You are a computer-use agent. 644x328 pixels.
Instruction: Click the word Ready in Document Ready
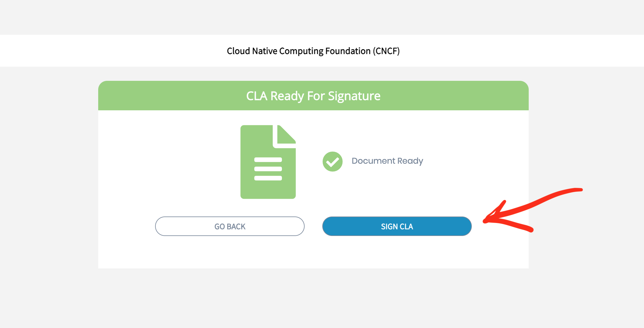(x=410, y=161)
